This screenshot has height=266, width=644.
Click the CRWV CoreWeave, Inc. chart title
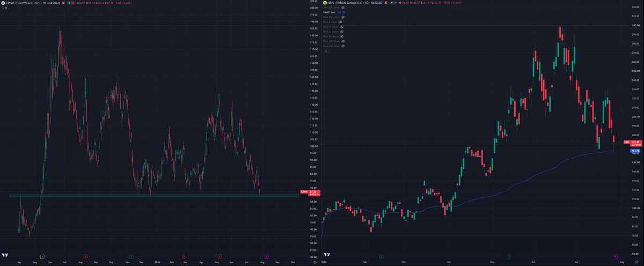pyautogui.click(x=33, y=3)
